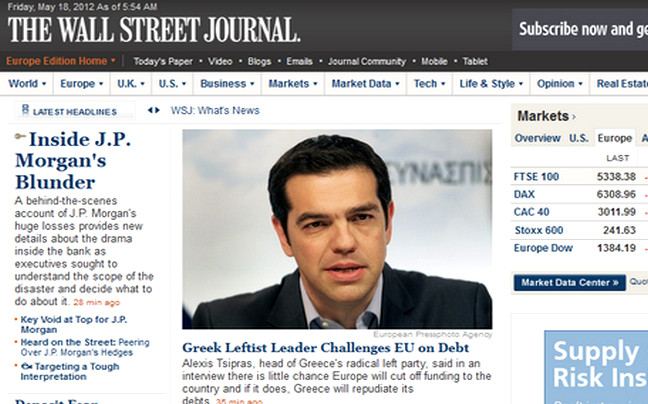Click the Latest Headlines feed icon
This screenshot has height=404, width=648.
point(25,110)
